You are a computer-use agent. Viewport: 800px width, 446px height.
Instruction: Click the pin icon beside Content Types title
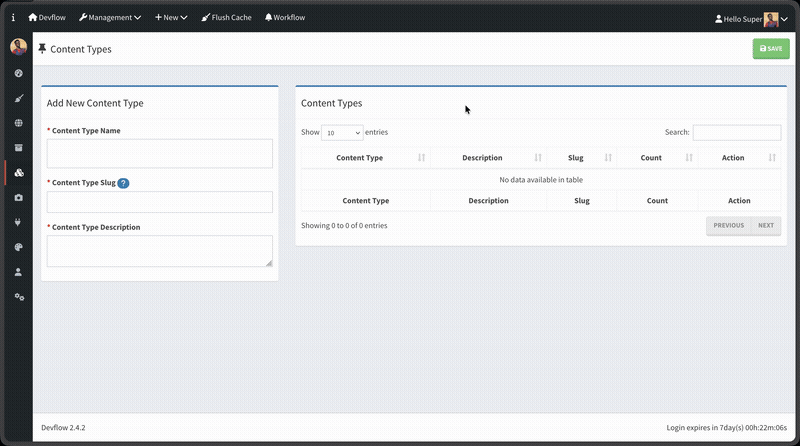[x=42, y=49]
